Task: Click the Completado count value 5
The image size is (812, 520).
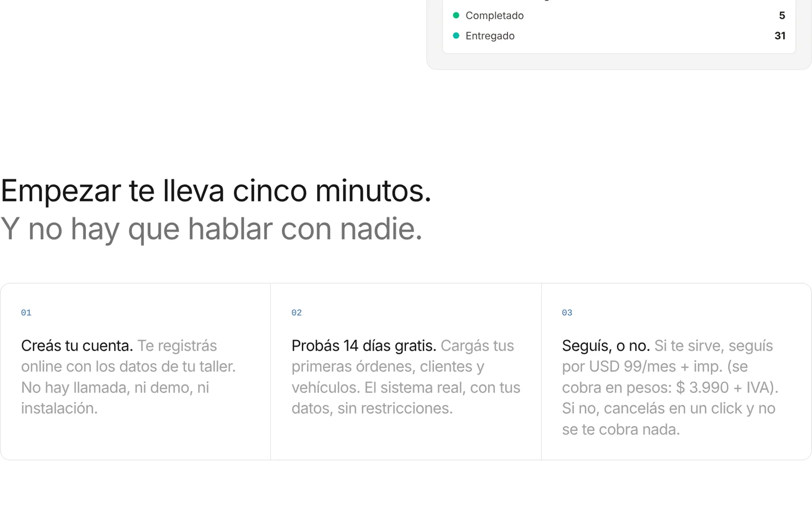Action: tap(782, 16)
